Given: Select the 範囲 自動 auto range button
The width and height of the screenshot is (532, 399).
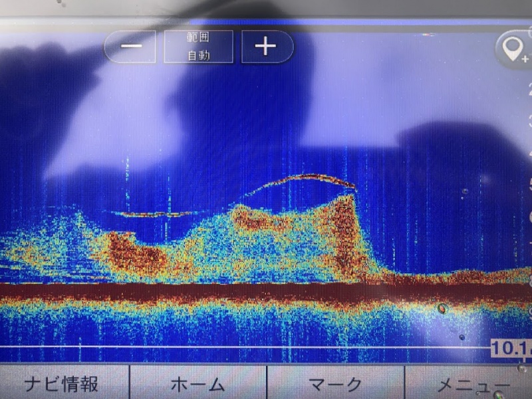Looking at the screenshot, I should pos(198,47).
